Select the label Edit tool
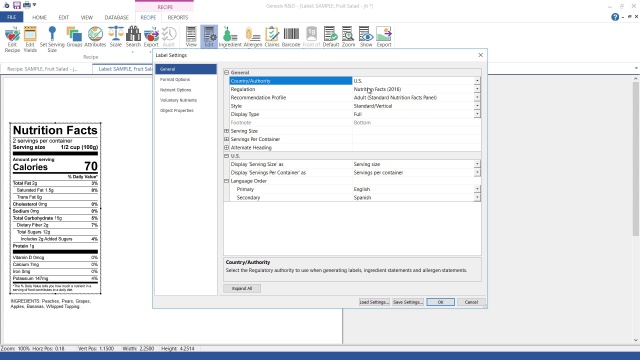 point(209,37)
